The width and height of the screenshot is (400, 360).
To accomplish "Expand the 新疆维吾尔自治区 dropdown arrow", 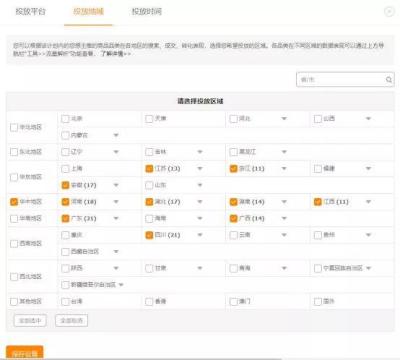I will (x=121, y=285).
